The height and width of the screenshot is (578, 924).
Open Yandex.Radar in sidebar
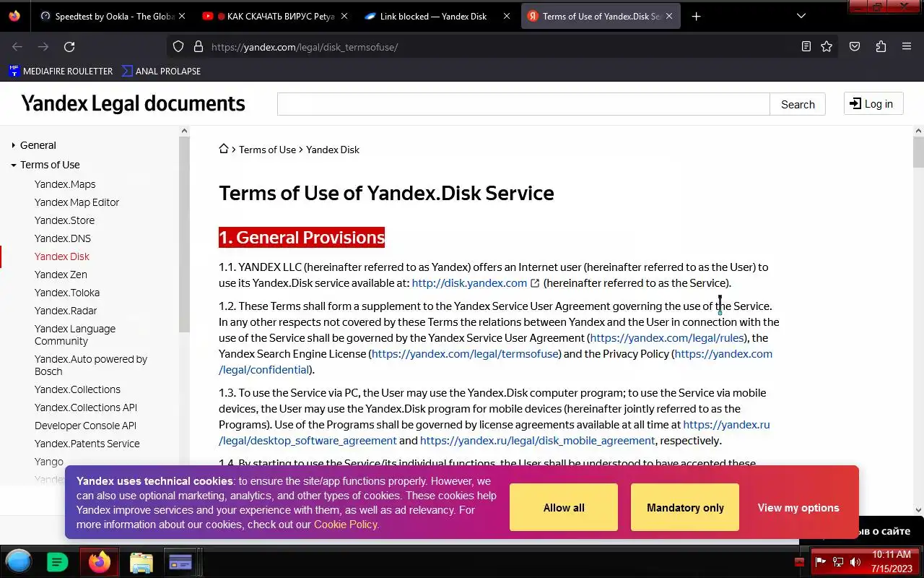click(x=66, y=311)
